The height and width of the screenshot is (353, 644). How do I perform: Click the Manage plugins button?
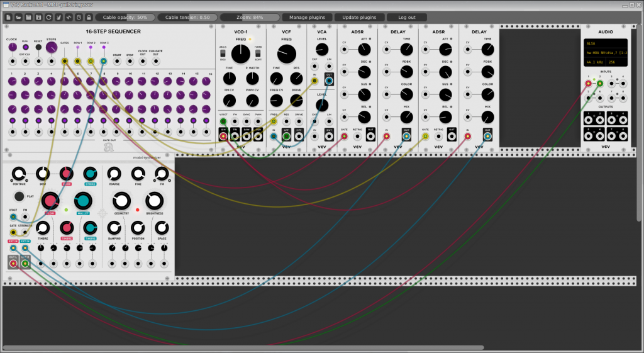tap(307, 17)
